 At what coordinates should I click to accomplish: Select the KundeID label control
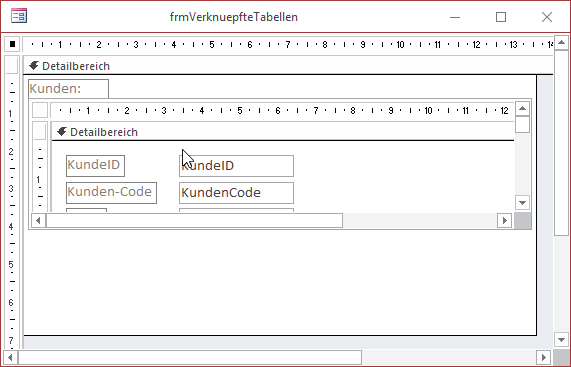pyautogui.click(x=95, y=166)
